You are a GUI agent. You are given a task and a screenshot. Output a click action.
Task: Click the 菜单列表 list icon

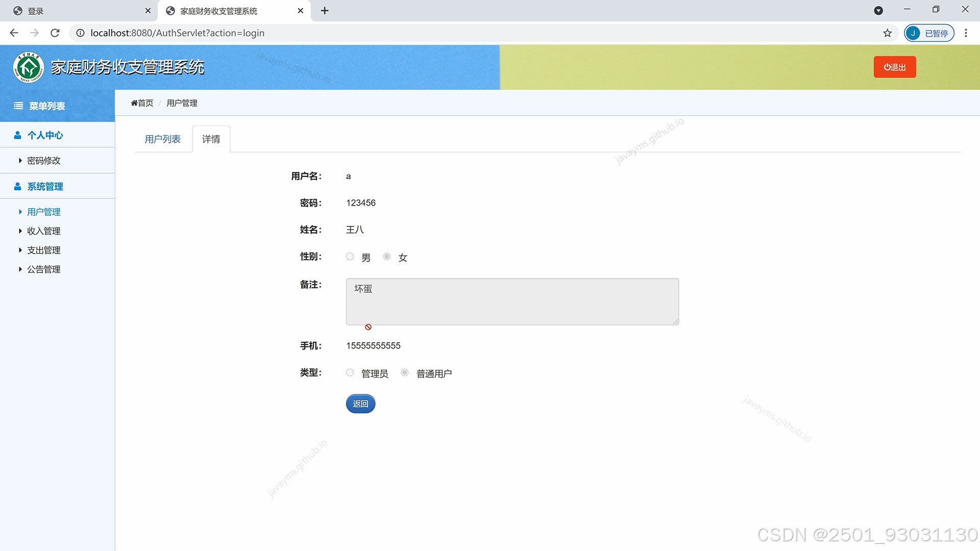[18, 106]
